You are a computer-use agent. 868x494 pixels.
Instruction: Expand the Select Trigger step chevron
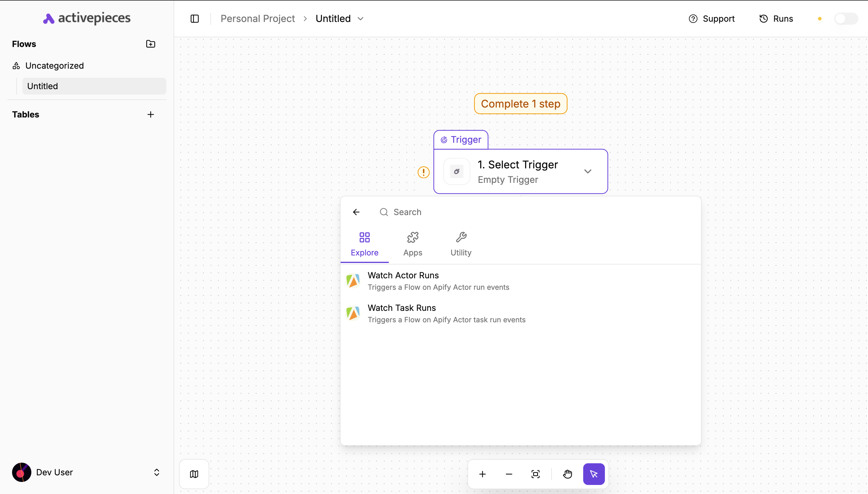(588, 171)
